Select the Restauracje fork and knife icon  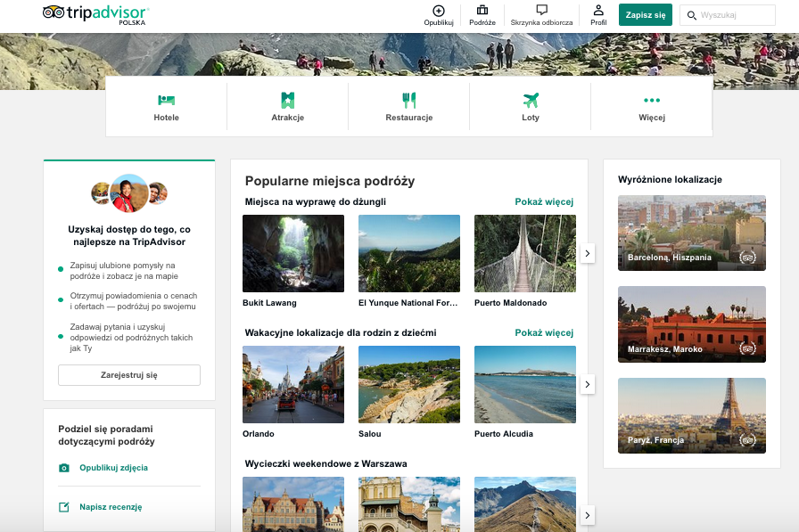click(409, 101)
